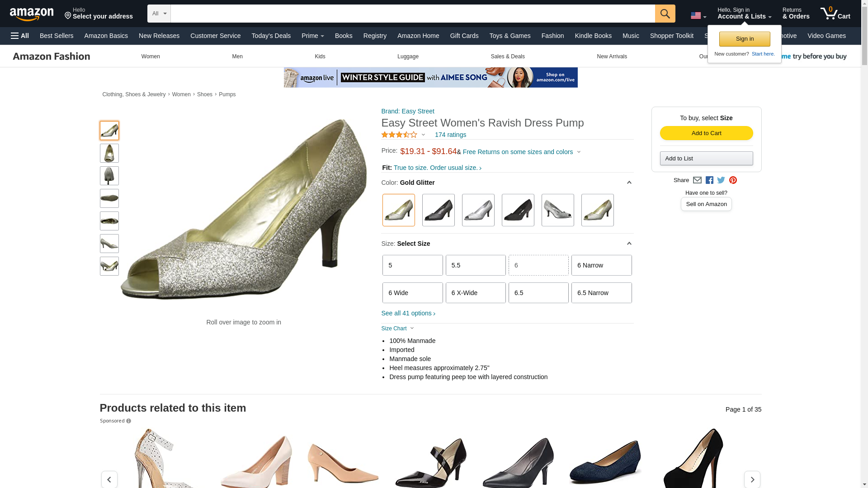Image resolution: width=868 pixels, height=488 pixels.
Task: Open the cart icon
Action: point(835,14)
